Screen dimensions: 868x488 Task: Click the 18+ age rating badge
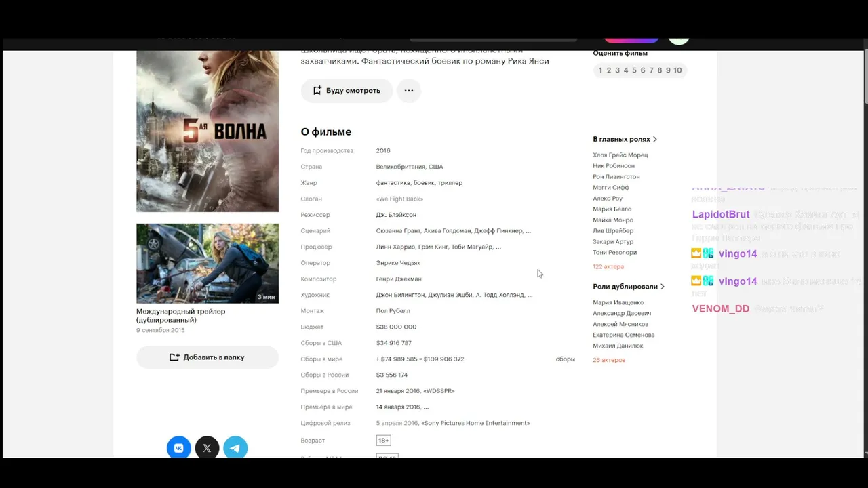click(x=384, y=441)
